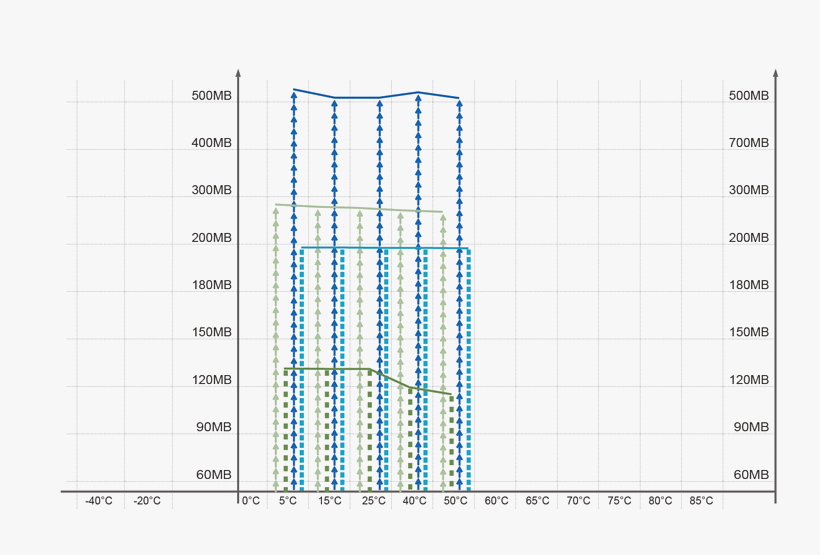
Task: Select the -20°C temperature label
Action: tap(147, 501)
